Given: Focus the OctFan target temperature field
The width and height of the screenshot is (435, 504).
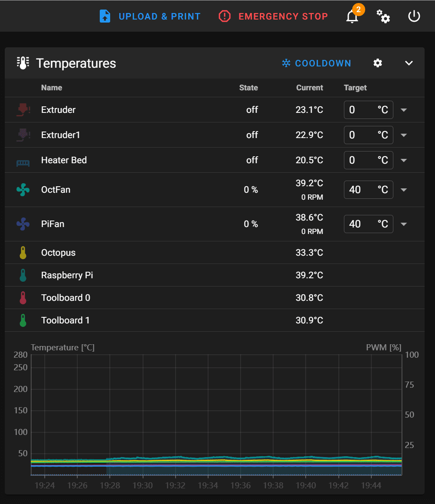Looking at the screenshot, I should click(x=368, y=190).
